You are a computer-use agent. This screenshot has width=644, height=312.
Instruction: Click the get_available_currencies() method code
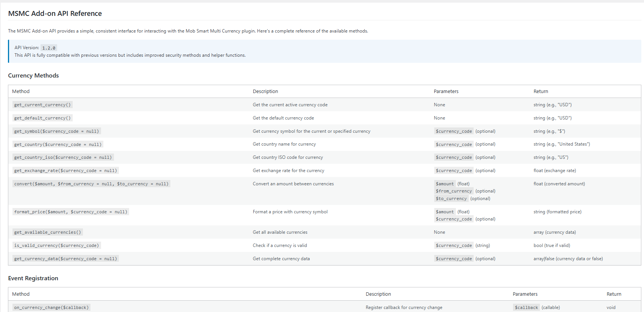(x=47, y=232)
